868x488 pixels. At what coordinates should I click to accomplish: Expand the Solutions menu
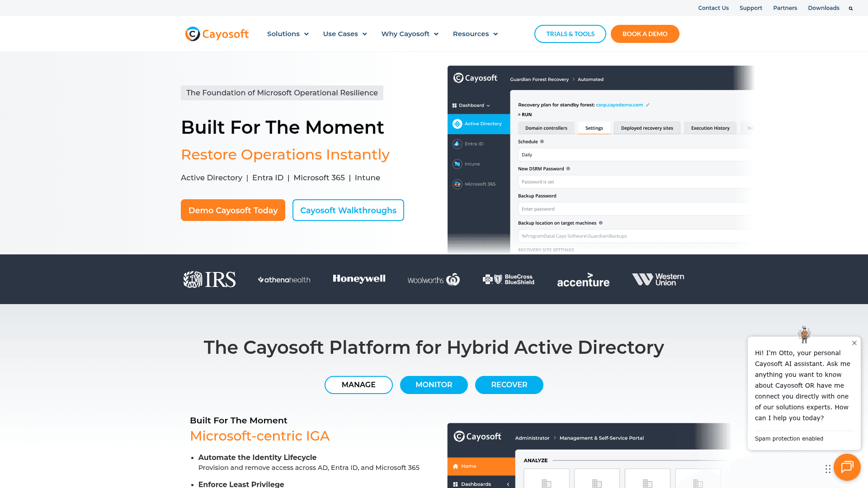coord(288,34)
